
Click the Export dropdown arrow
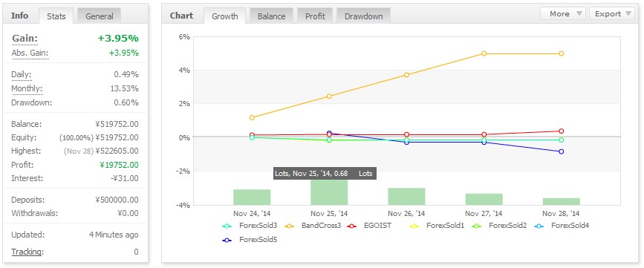point(628,13)
